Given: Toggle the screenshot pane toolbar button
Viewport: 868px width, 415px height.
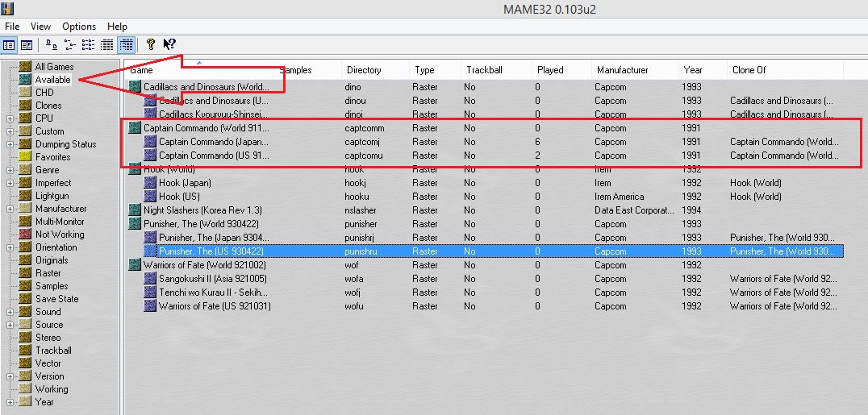Looking at the screenshot, I should coord(26,45).
